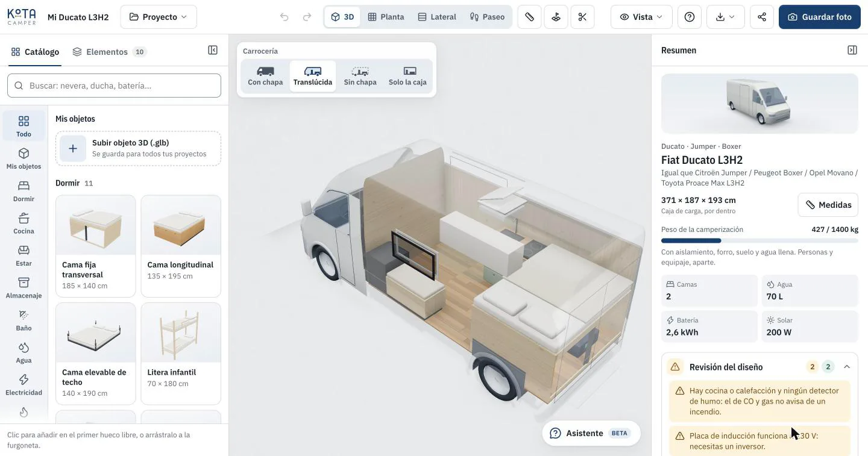Open the help question mark button
The image size is (868, 456).
690,17
